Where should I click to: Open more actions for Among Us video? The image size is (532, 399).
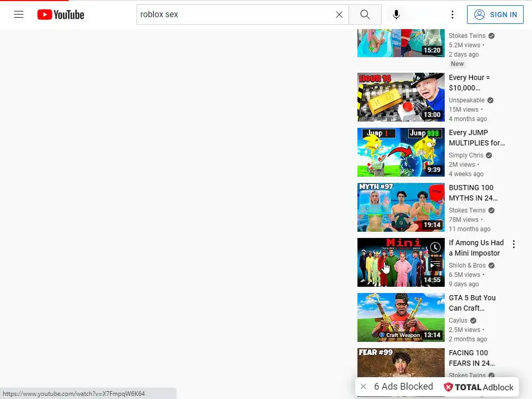[514, 244]
